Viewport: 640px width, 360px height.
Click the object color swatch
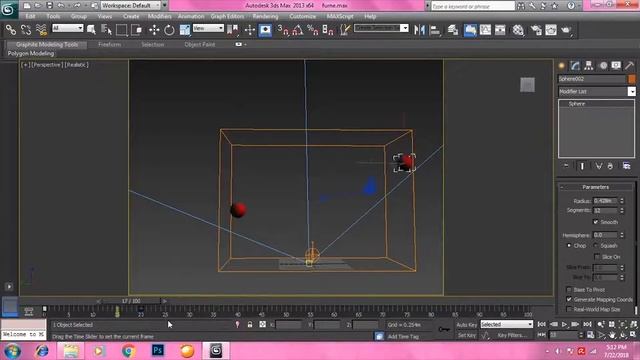pyautogui.click(x=631, y=79)
